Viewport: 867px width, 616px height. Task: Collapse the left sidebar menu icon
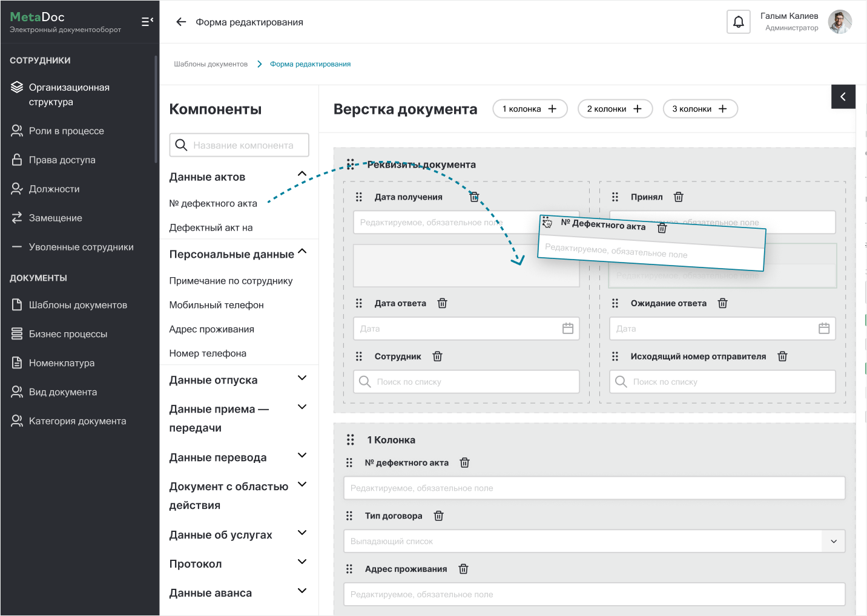tap(147, 22)
